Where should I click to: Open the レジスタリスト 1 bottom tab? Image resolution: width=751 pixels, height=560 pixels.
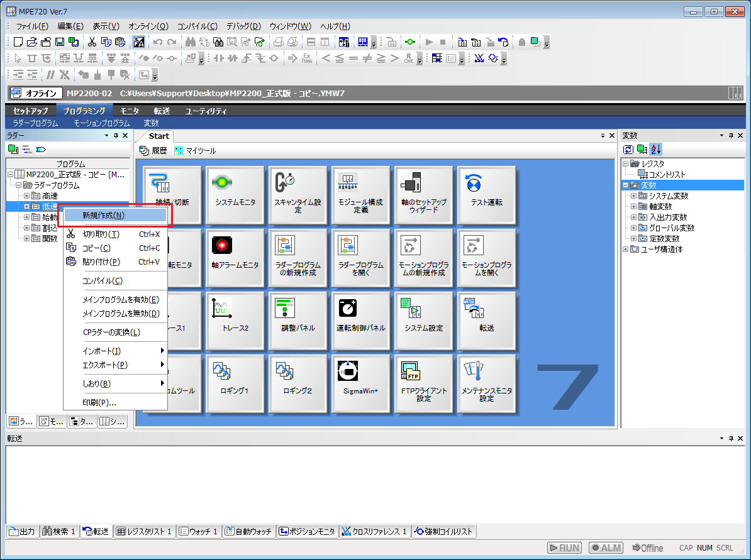(144, 532)
